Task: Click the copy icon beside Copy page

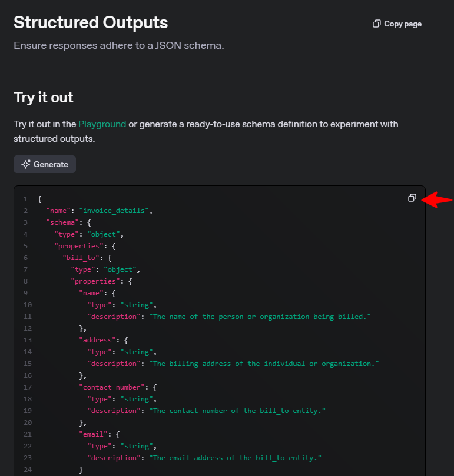Action: 376,24
